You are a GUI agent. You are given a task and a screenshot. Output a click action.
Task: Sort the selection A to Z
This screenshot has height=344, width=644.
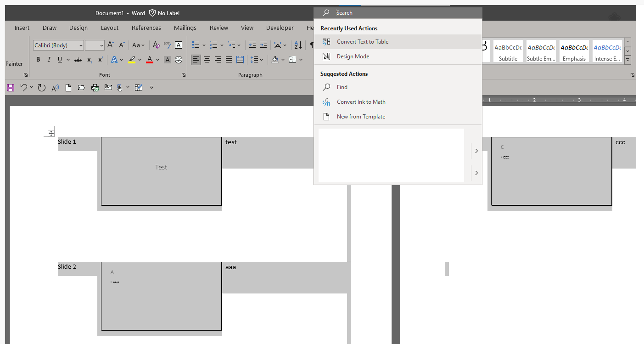298,45
